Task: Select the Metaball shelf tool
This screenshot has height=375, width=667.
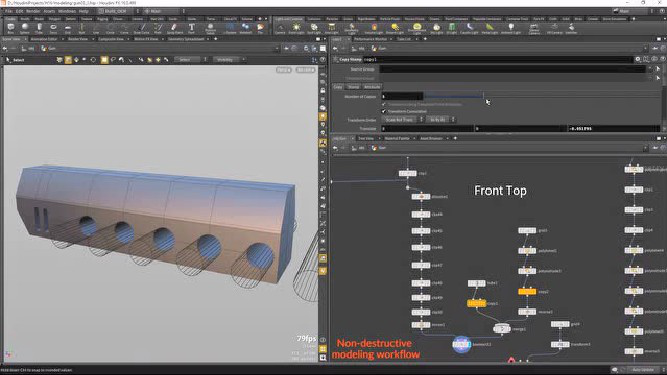Action: 245,28
